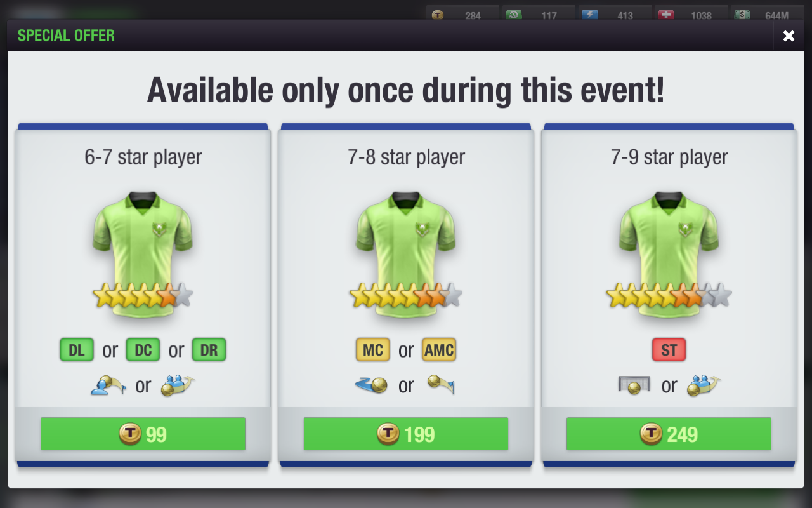Click the star rating on the 7-9 card
This screenshot has width=812, height=508.
(x=669, y=295)
